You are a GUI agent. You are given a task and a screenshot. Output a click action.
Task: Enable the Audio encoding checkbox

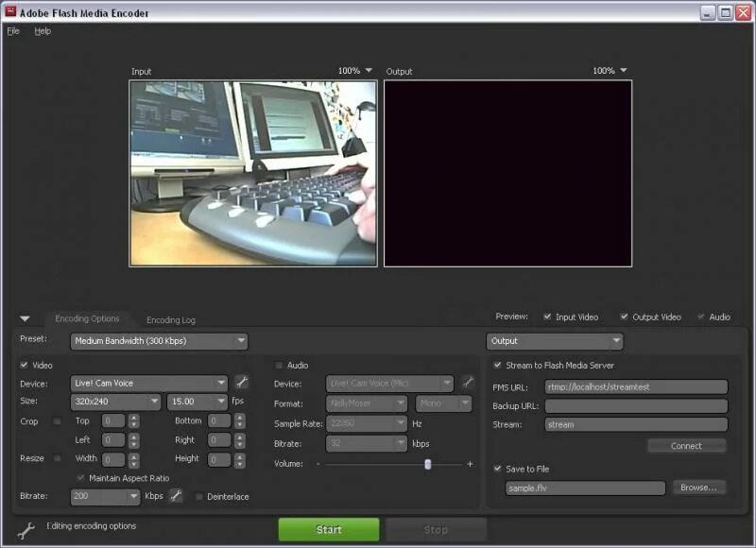[x=279, y=366]
